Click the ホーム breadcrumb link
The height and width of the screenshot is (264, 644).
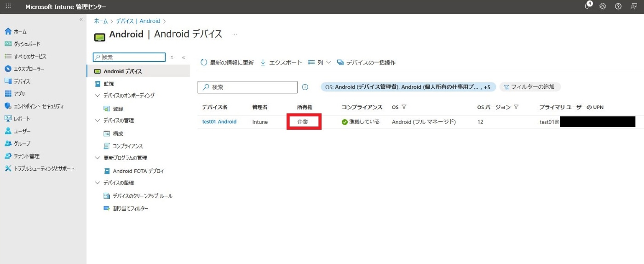[x=101, y=21]
